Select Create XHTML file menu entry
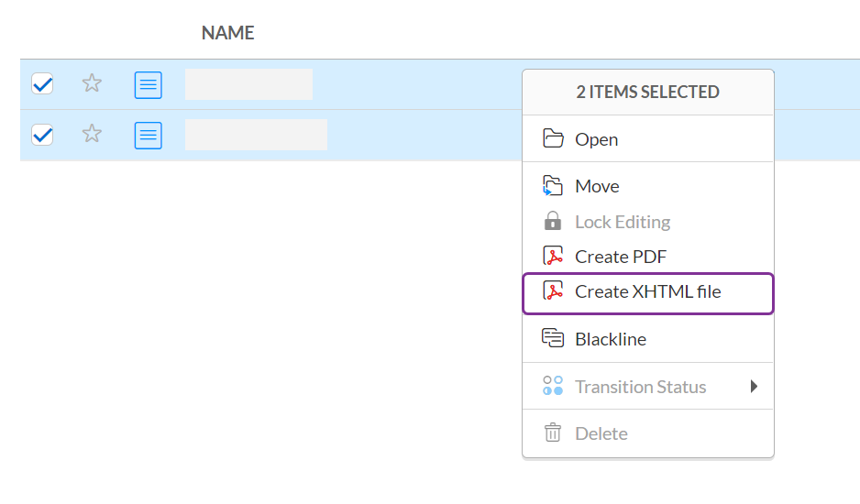Image resolution: width=860 pixels, height=504 pixels. pyautogui.click(x=647, y=293)
